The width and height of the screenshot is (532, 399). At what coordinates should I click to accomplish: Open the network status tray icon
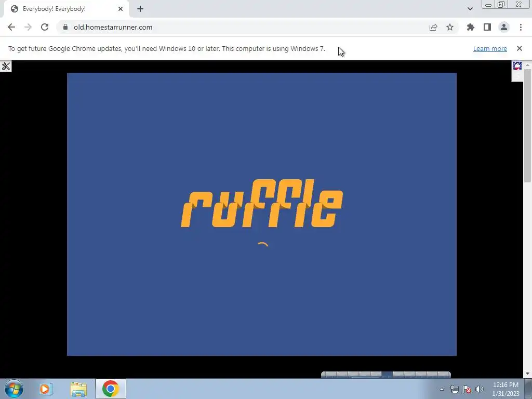tap(454, 389)
